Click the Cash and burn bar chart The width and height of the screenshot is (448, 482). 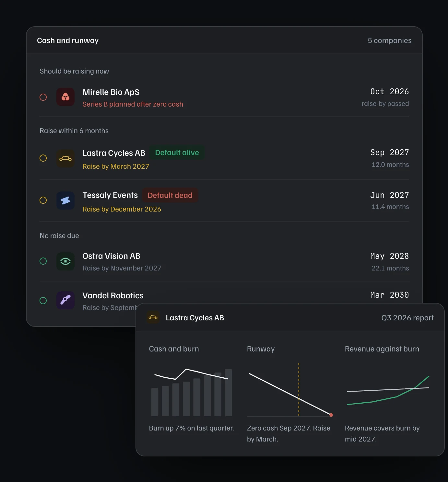click(x=192, y=392)
